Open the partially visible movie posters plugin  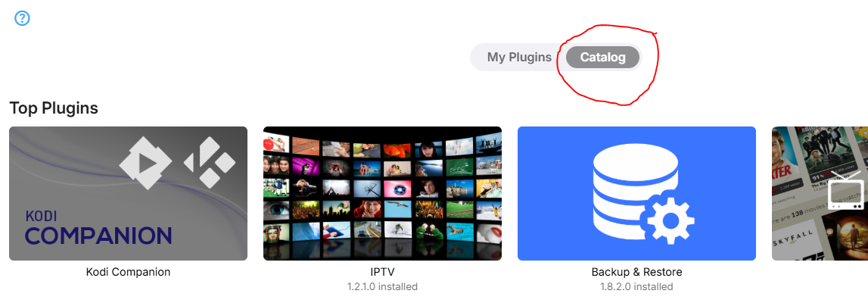coord(820,193)
